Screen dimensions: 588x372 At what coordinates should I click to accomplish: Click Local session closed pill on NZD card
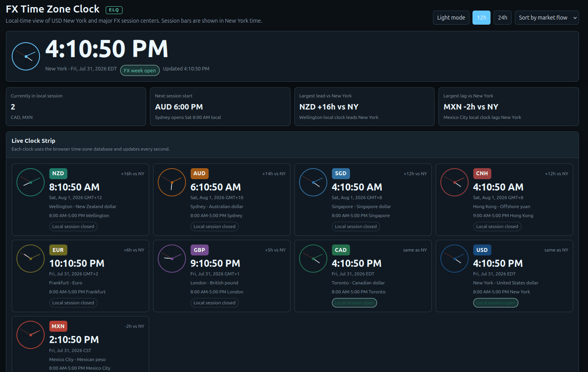pos(73,227)
